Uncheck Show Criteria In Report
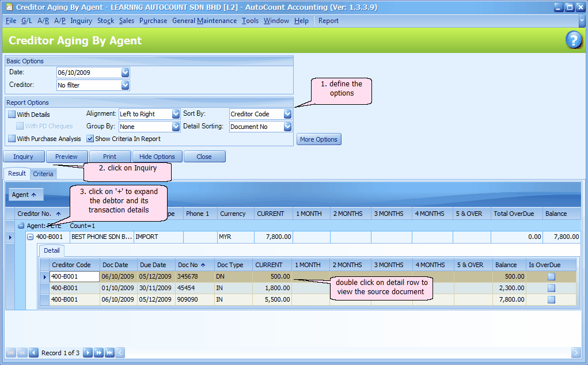Screen dimensions: 588x365 point(90,138)
